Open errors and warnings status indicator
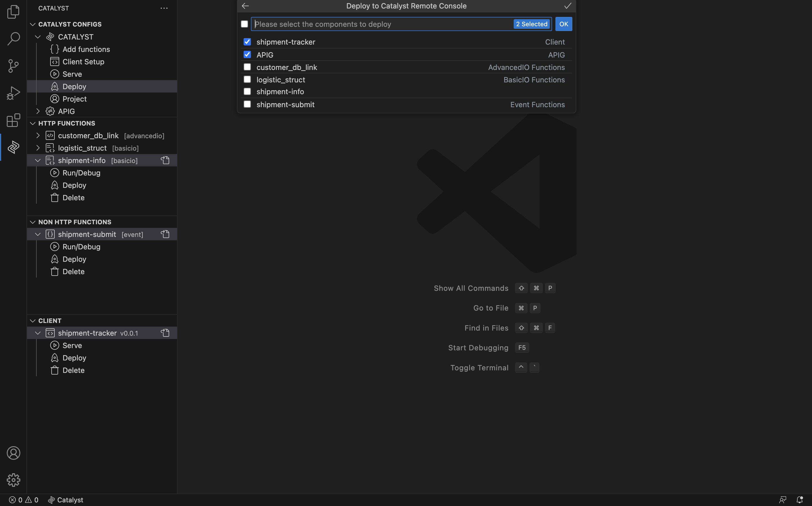Image resolution: width=812 pixels, height=506 pixels. 23,500
